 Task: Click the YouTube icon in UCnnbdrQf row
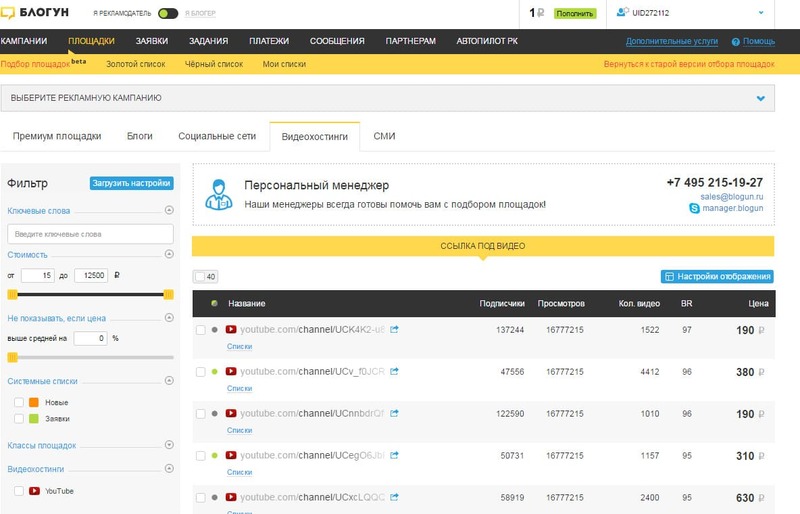(230, 412)
